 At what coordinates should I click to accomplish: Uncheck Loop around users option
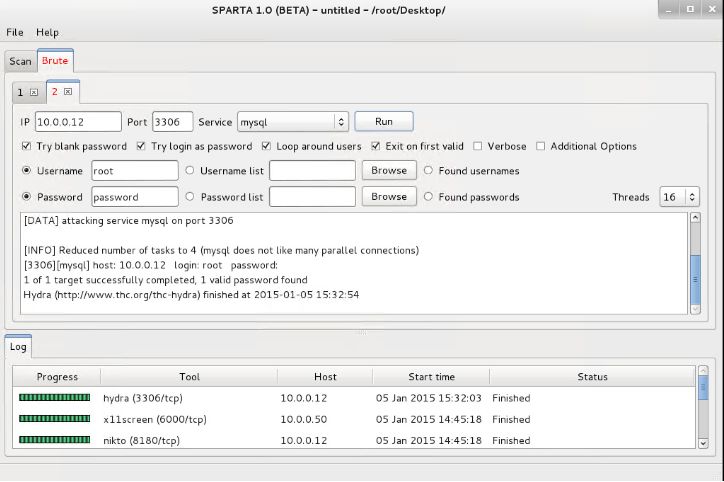[x=266, y=146]
